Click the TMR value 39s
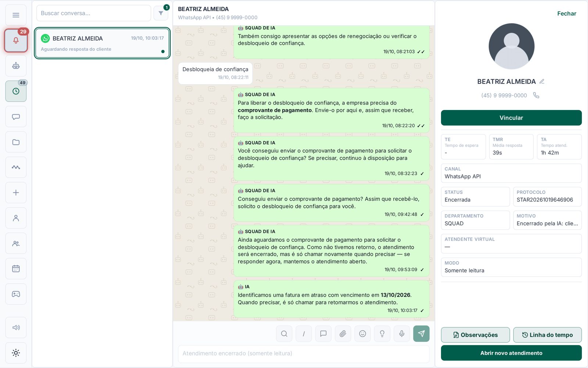The image size is (588, 368). [x=497, y=153]
